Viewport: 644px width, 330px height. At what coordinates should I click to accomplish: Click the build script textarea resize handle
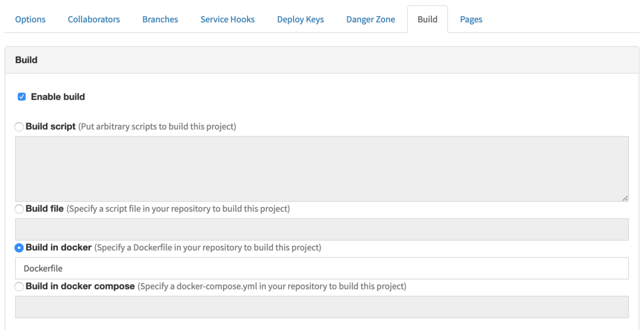625,198
